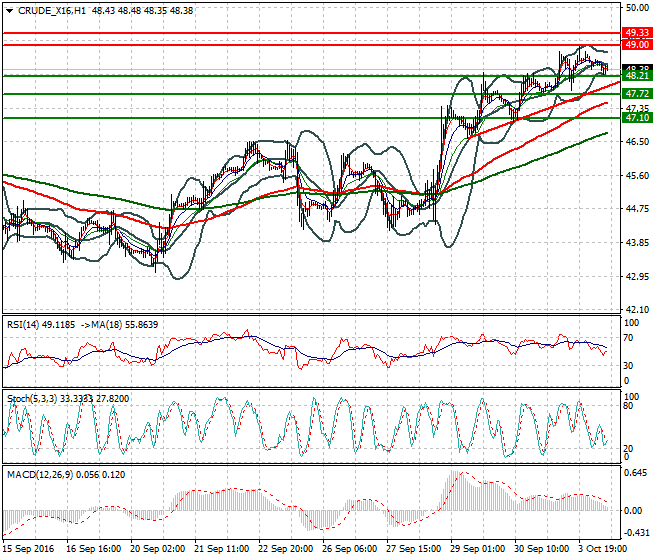The image size is (660, 560).
Task: Select the 46.50 price axis value
Action: coord(637,142)
